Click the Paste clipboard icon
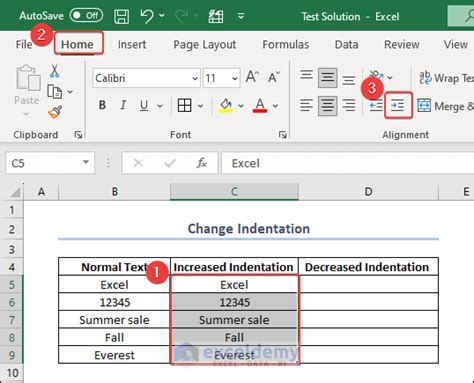 click(x=28, y=78)
